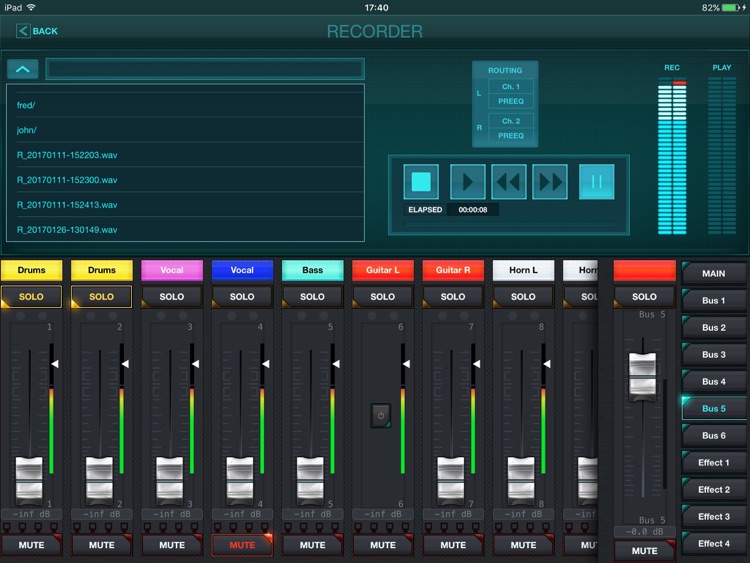
Task: Go up a folder with the chevron button
Action: point(23,69)
